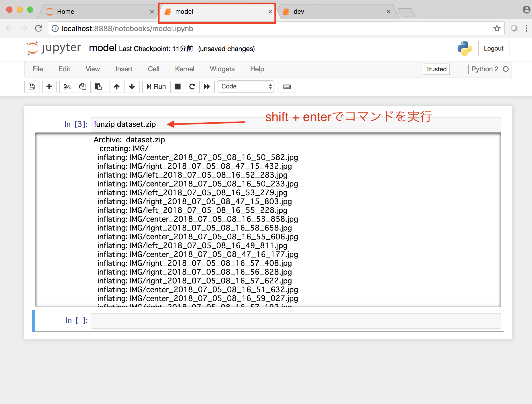The image size is (532, 404).
Task: Copy selected cells icon
Action: coord(82,87)
